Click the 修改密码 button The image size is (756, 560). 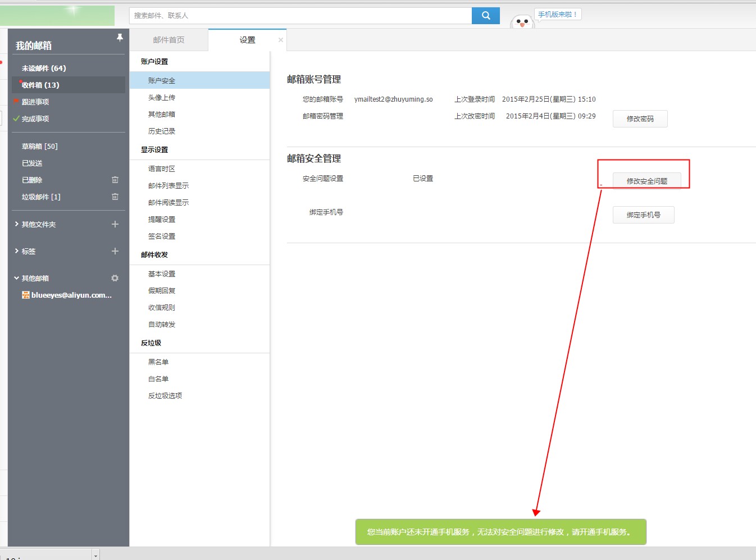point(640,119)
